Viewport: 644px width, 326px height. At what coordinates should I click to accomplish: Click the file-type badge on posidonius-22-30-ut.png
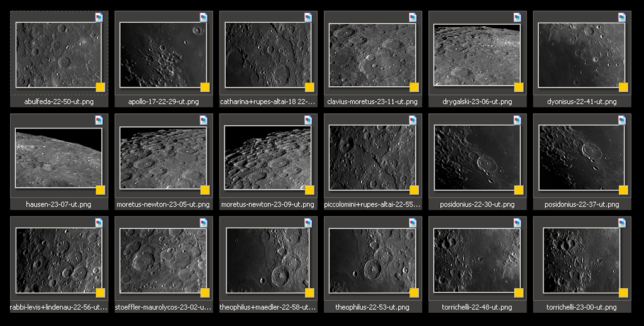click(x=518, y=120)
